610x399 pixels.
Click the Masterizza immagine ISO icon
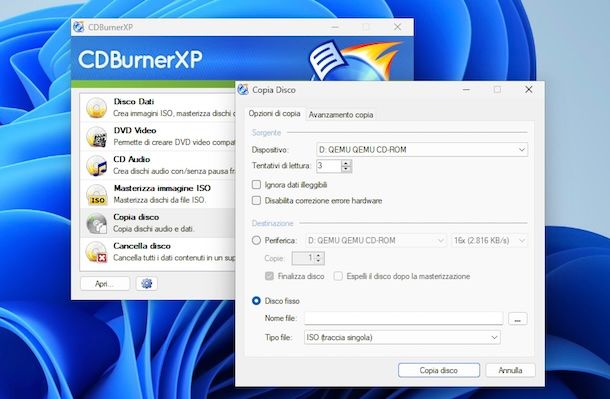click(x=96, y=194)
